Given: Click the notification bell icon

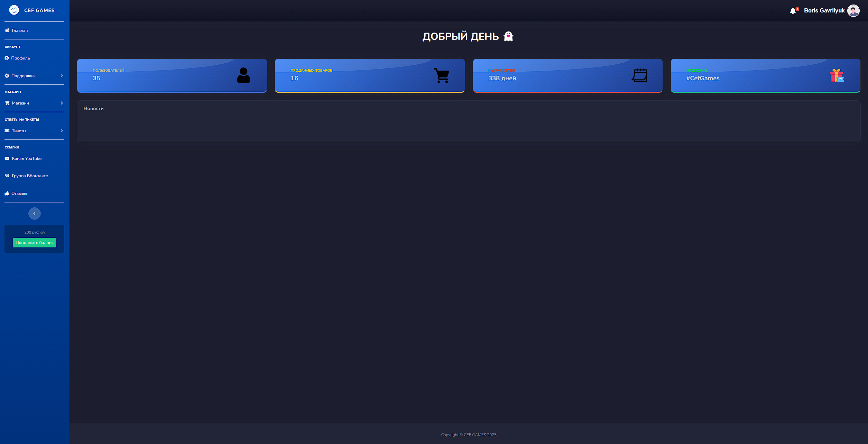Looking at the screenshot, I should coord(793,11).
